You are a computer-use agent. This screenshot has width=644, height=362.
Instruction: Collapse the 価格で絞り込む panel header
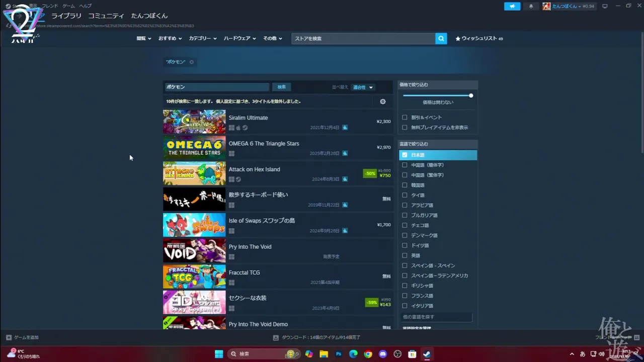point(438,84)
